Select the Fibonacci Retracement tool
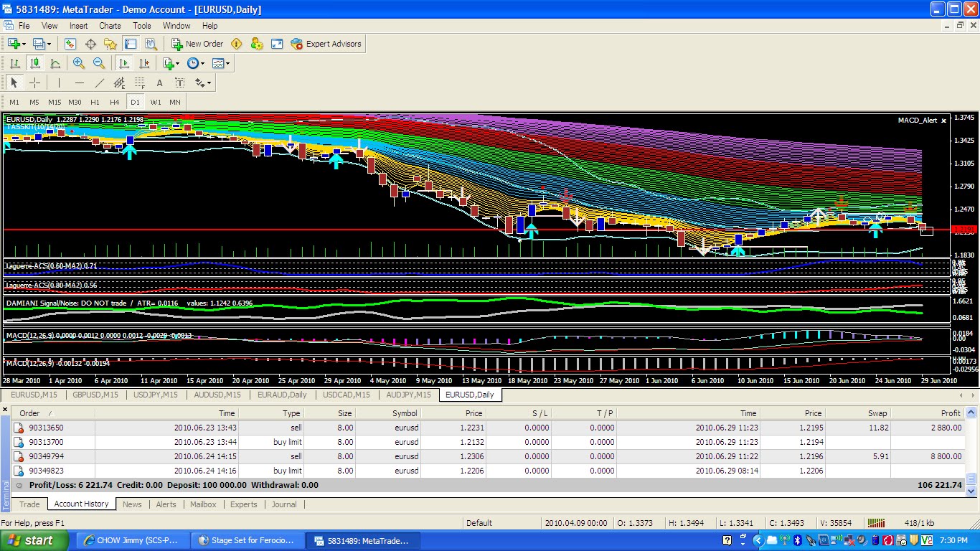980x551 pixels. tap(139, 83)
